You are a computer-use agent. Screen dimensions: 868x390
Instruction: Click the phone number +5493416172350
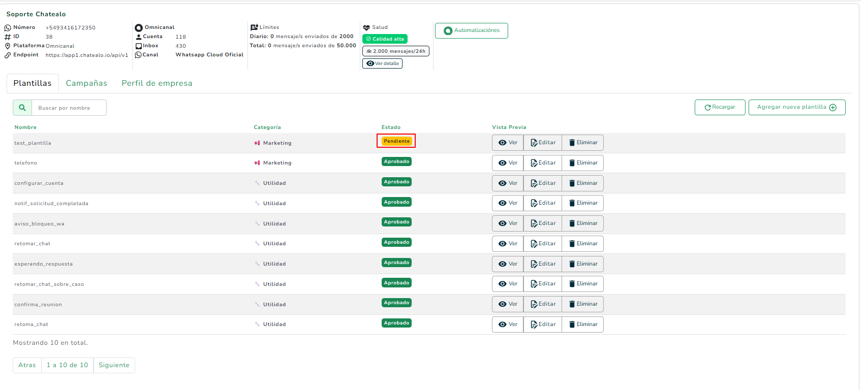pyautogui.click(x=71, y=28)
